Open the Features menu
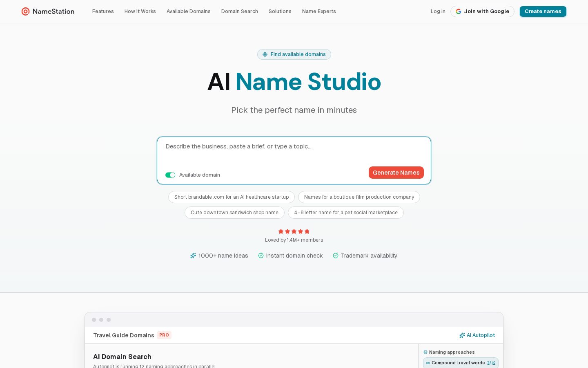Screen dimensions: 588x368 click(103, 11)
